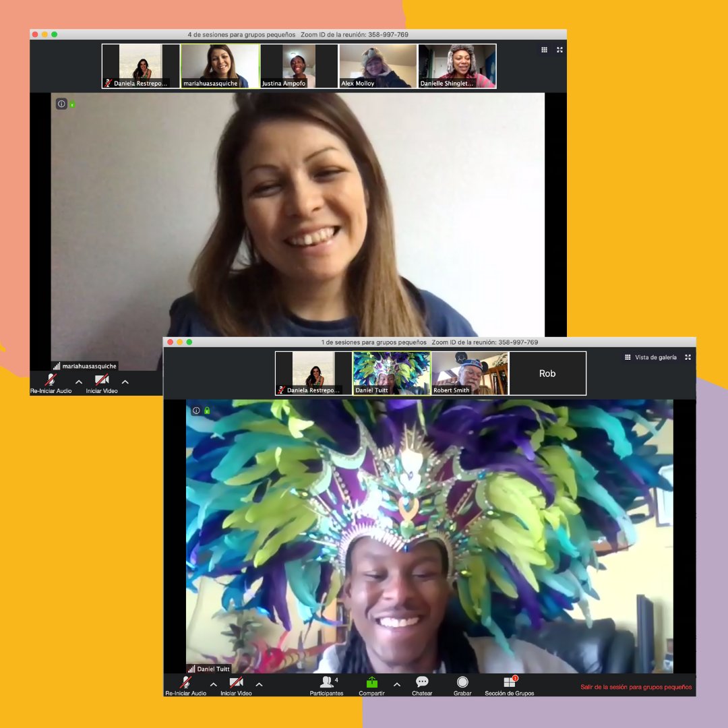Open Sección de Grupos breakout rooms
Screen dimensions: 728x728
click(510, 686)
